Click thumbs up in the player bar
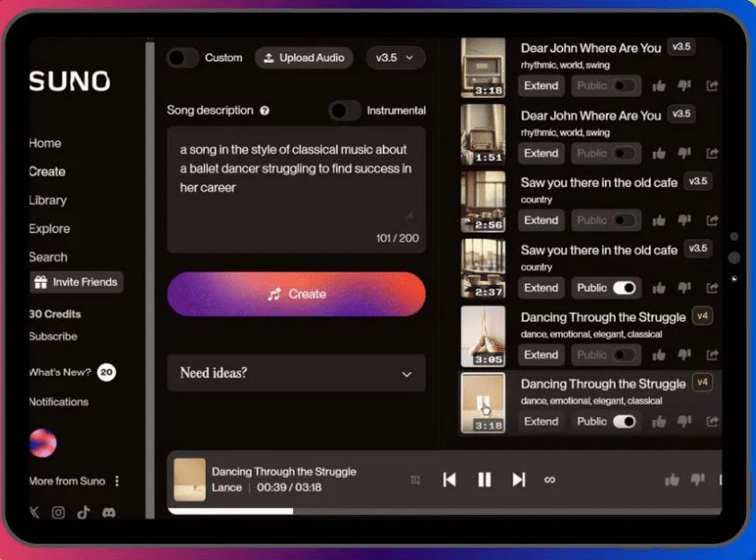The height and width of the screenshot is (560, 756). point(672,481)
